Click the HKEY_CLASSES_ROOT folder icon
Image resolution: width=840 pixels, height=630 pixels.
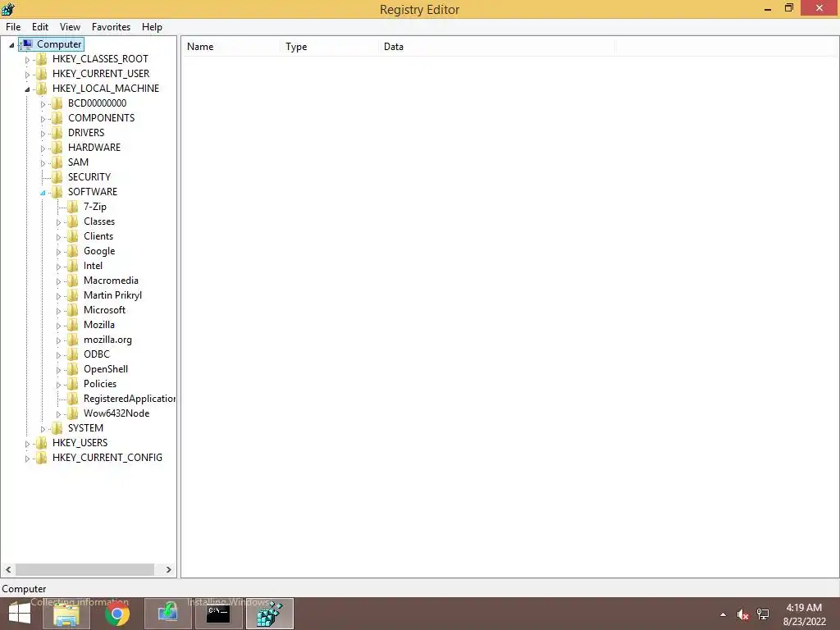42,59
